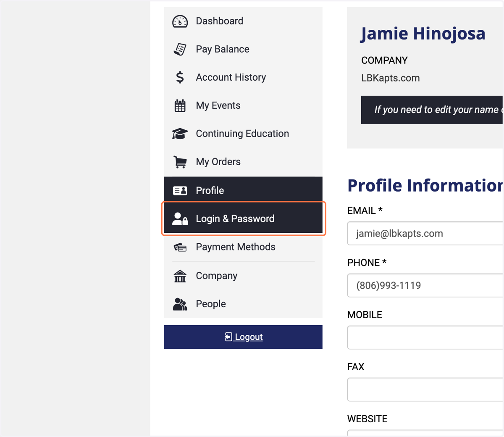Viewport: 504px width, 437px height.
Task: Click the Company building icon
Action: coord(180,276)
